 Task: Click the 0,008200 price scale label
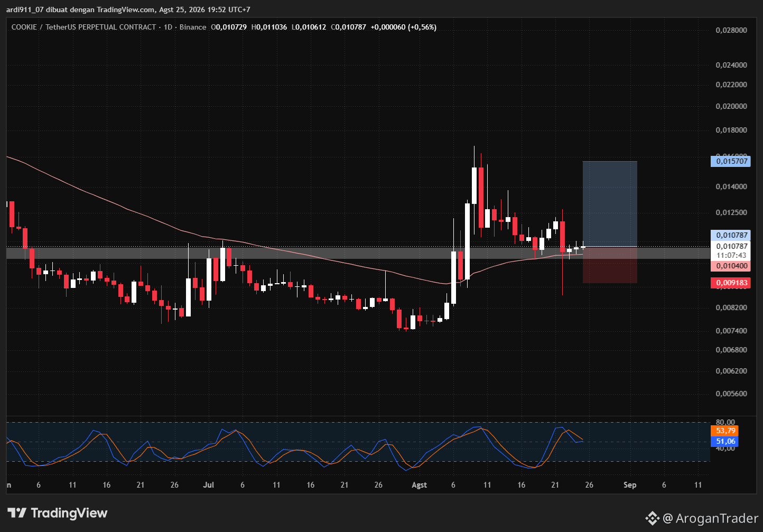pos(731,307)
